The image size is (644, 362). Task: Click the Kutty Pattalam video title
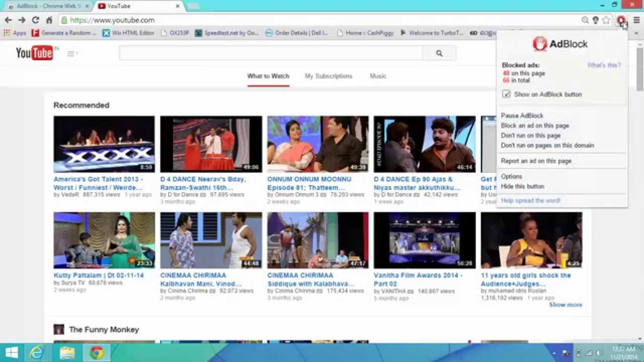click(99, 276)
